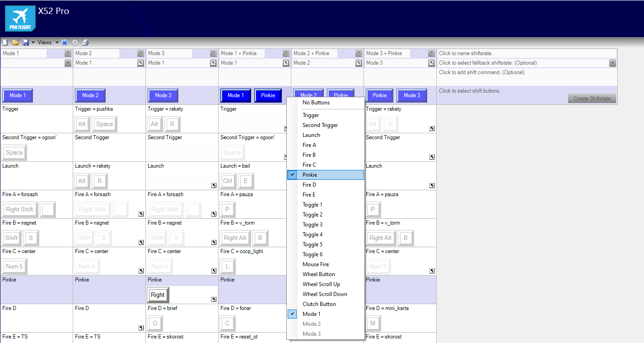Expand the Mode 1 fallback shiftstate dropdown
644x343 pixels.
click(68, 63)
